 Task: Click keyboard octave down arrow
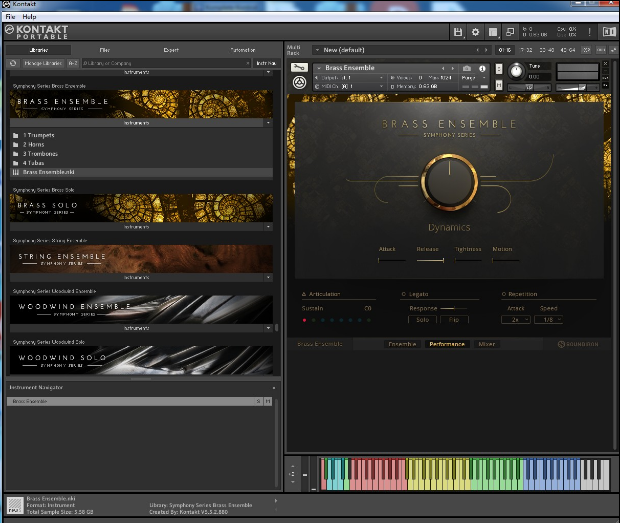[x=293, y=482]
